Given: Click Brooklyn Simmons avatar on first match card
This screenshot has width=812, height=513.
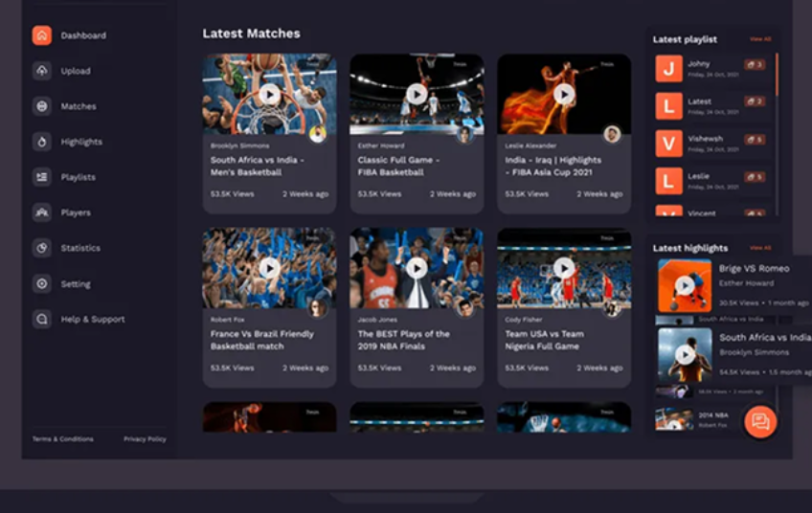Looking at the screenshot, I should pyautogui.click(x=318, y=134).
